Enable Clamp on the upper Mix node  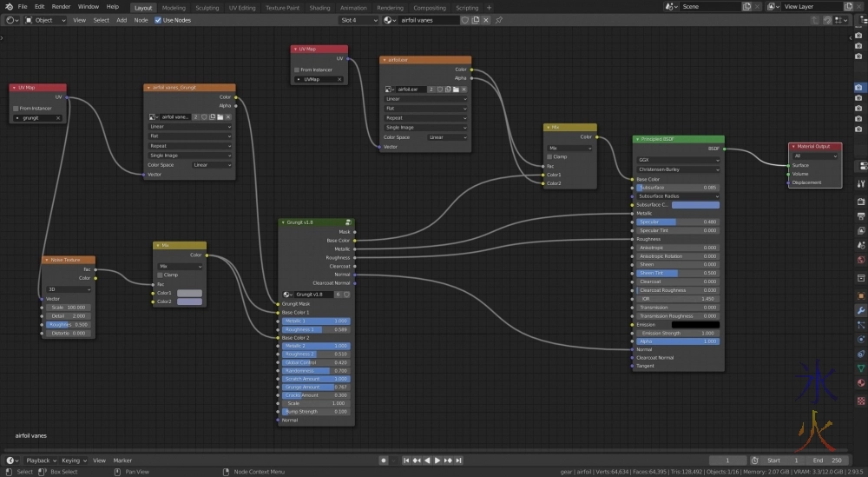click(550, 156)
